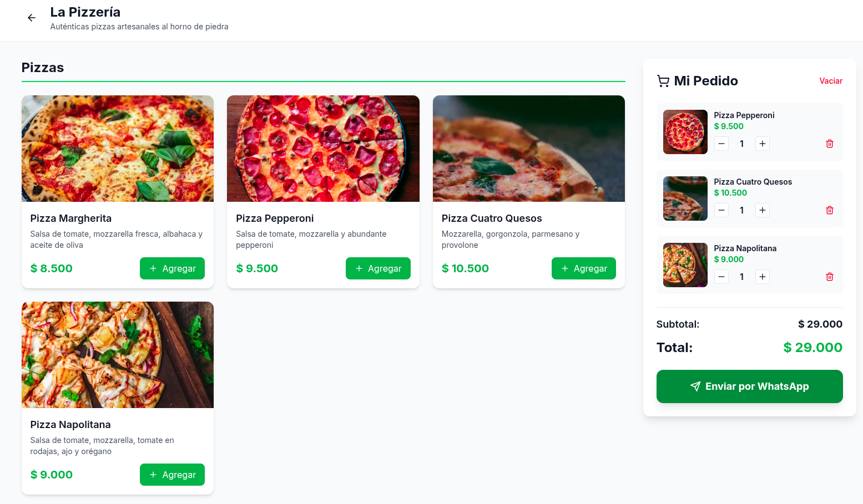
Task: Decrease Pizza Cuatro Quesos quantity
Action: point(721,210)
